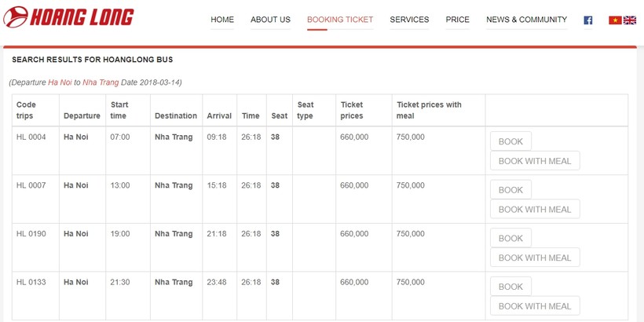The image size is (644, 322).
Task: Book with meal for trip HL 0190
Action: pyautogui.click(x=535, y=258)
